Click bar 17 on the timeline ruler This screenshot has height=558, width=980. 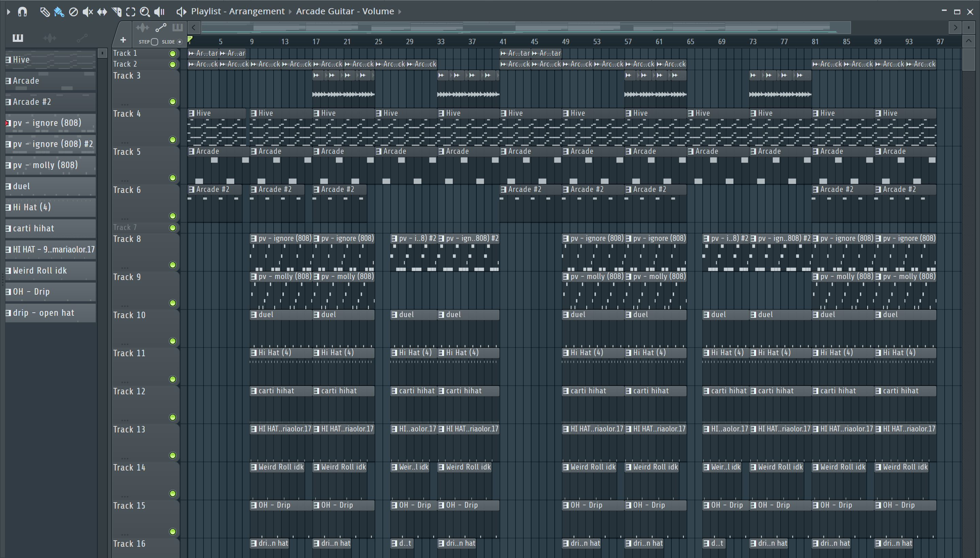point(316,42)
